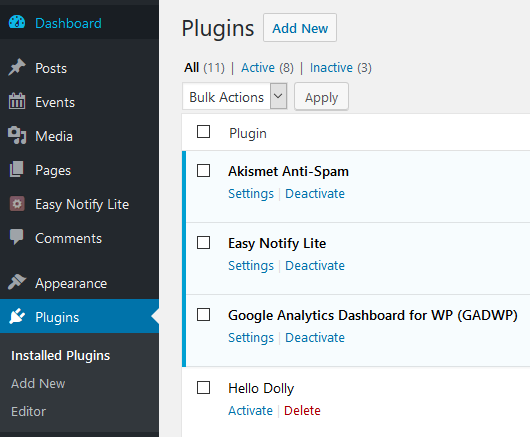This screenshot has width=530, height=437.
Task: Click the Dashboard gauge icon
Action: tap(17, 22)
